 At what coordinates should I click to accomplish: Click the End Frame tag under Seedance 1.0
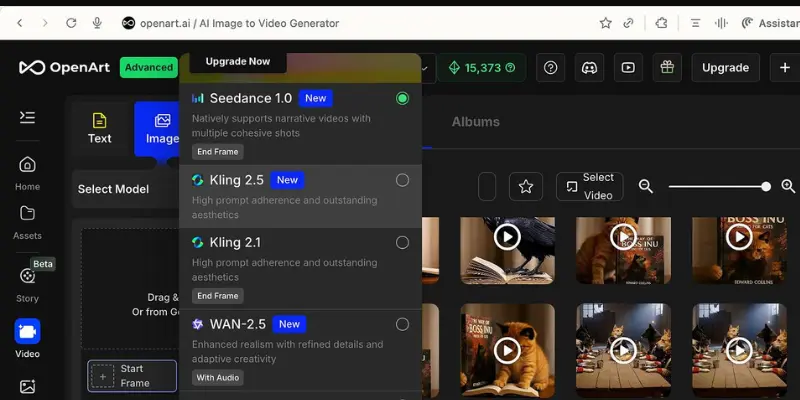click(x=218, y=152)
